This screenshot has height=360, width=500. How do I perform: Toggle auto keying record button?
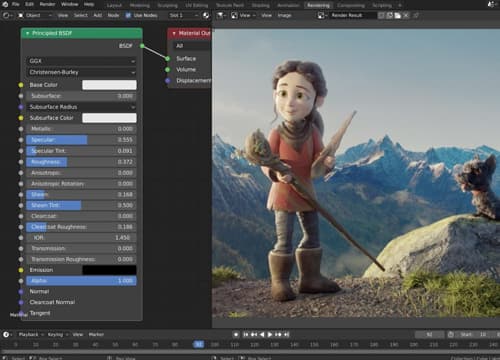pos(236,334)
